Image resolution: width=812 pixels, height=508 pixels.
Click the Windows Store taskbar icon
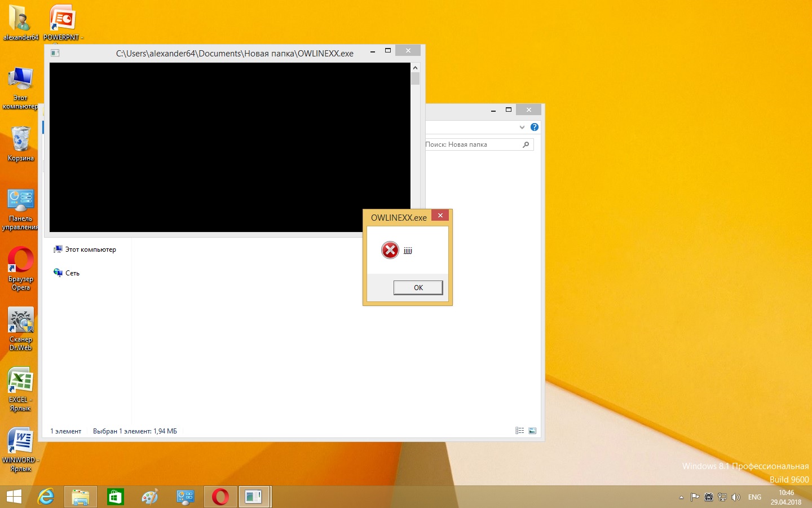(x=115, y=497)
